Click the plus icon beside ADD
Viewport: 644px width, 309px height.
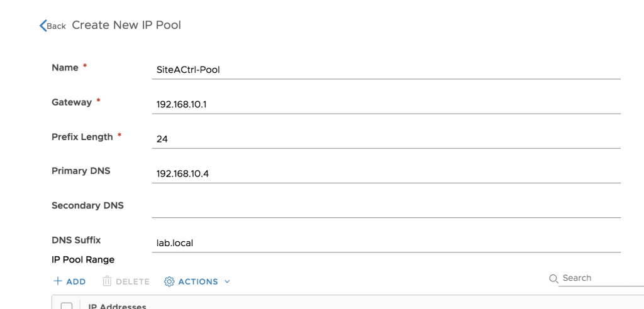pyautogui.click(x=58, y=281)
